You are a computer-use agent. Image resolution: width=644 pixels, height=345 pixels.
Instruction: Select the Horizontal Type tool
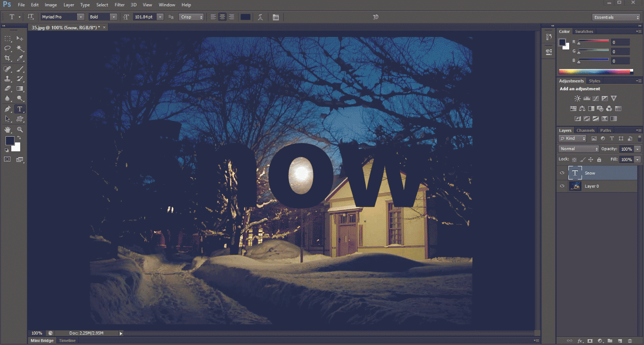[x=20, y=109]
